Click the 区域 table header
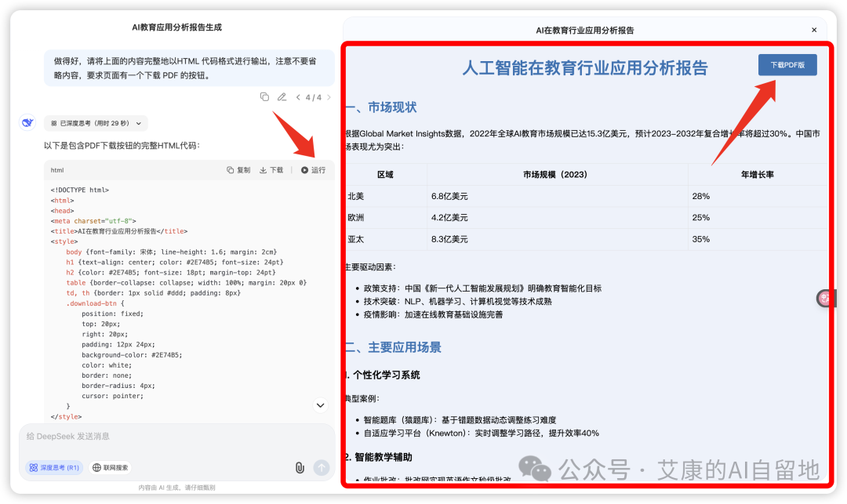The image size is (847, 504). point(385,175)
